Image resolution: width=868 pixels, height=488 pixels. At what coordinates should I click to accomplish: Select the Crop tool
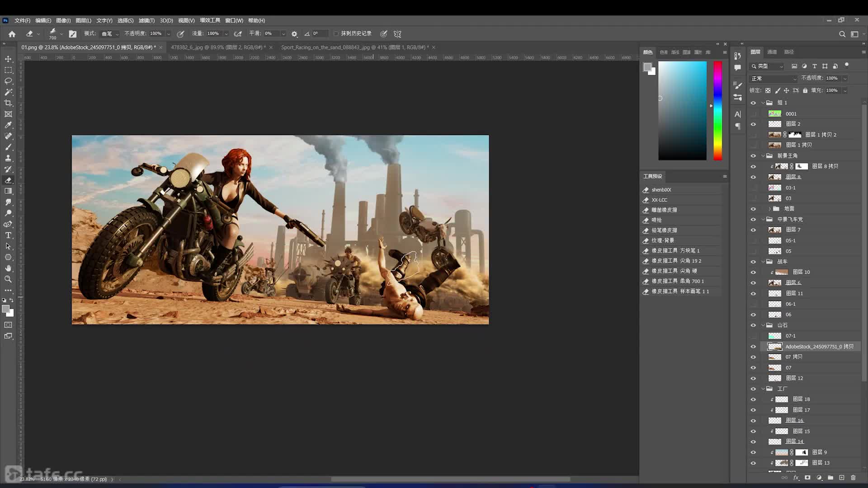click(8, 103)
